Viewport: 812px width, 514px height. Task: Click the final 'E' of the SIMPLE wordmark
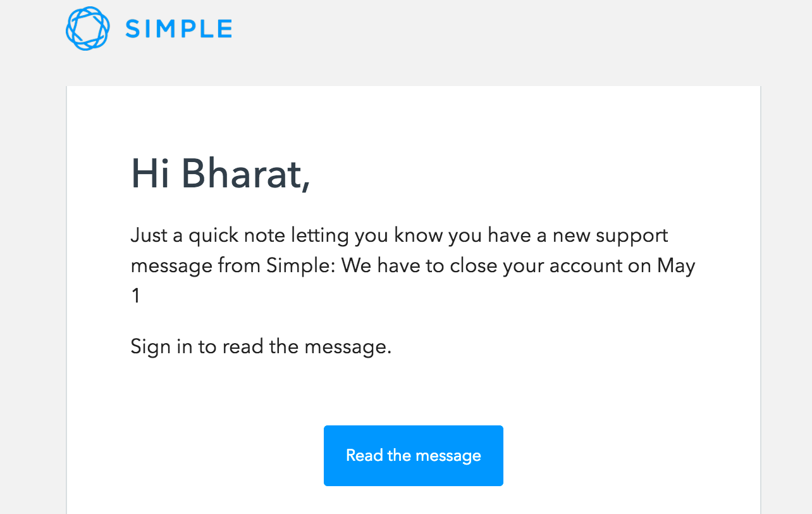pos(224,29)
